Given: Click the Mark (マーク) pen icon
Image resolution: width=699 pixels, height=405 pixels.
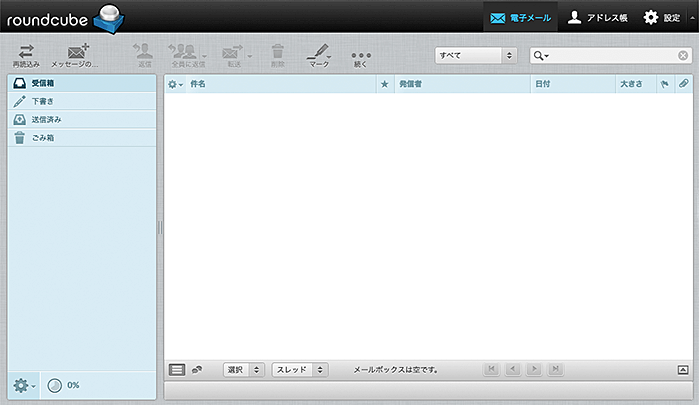Looking at the screenshot, I should pyautogui.click(x=319, y=51).
